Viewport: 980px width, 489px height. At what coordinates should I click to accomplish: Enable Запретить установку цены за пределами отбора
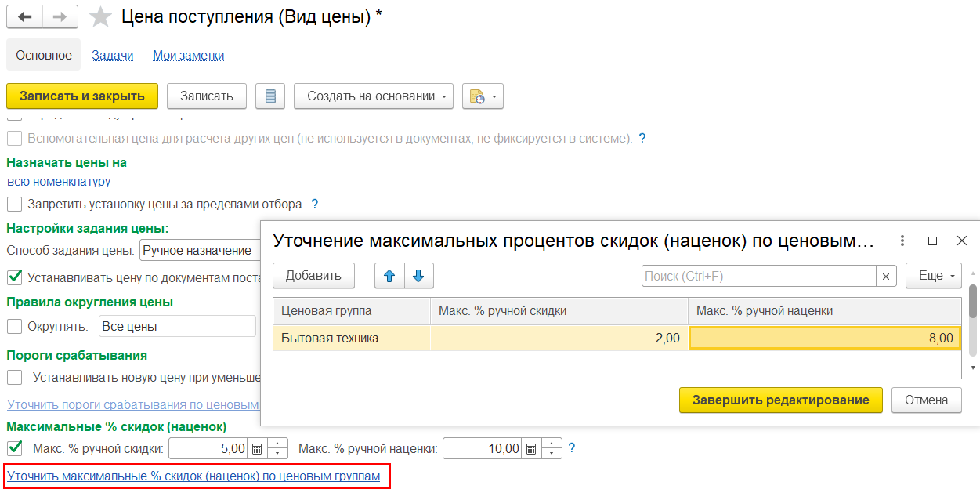click(14, 205)
